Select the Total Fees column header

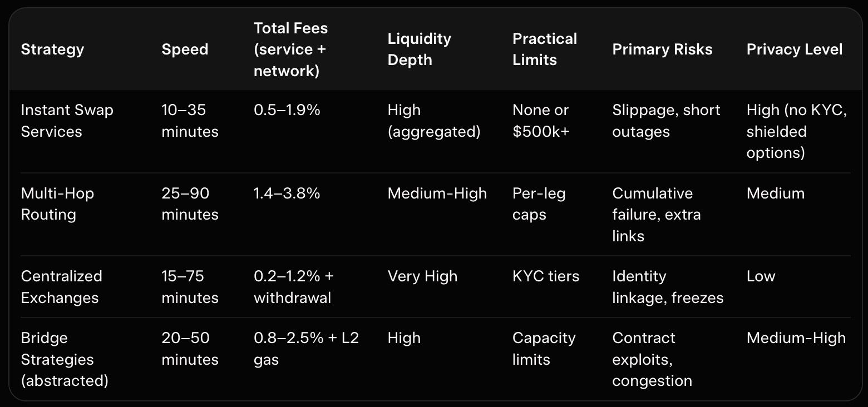[291, 49]
